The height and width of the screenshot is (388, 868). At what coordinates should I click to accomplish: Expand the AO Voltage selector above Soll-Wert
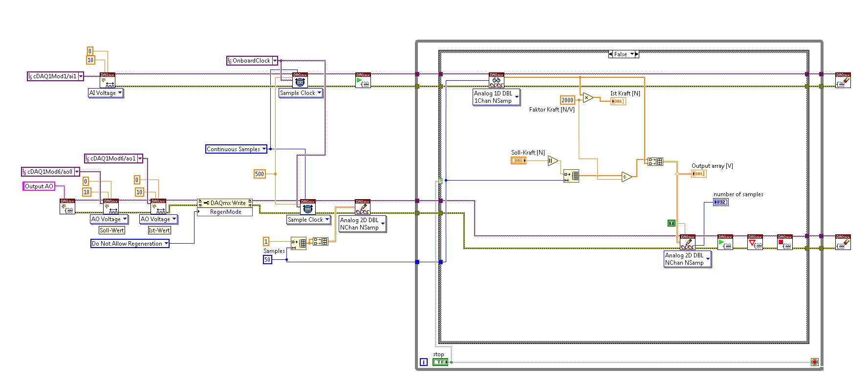click(125, 219)
